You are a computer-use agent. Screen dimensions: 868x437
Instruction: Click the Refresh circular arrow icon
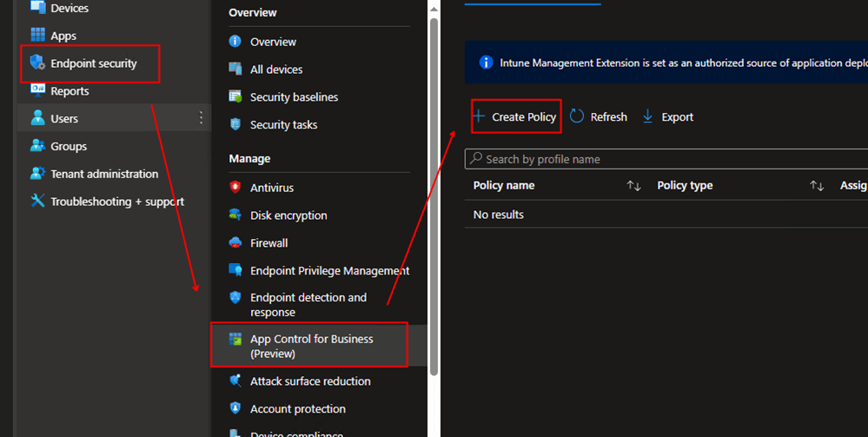[577, 116]
